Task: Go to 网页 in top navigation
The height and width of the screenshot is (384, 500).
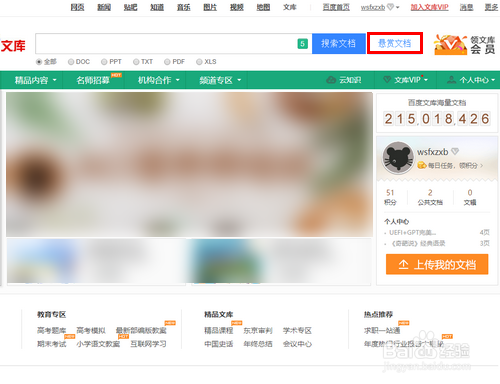Action: coord(77,7)
